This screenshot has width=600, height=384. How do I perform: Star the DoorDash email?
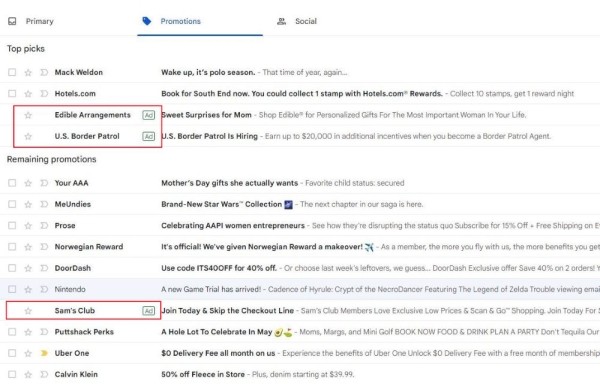coord(28,268)
